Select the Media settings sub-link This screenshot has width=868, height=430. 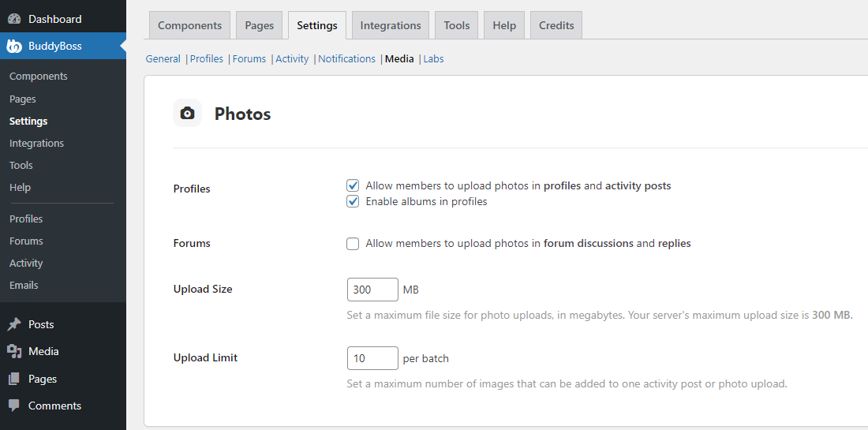coord(400,58)
